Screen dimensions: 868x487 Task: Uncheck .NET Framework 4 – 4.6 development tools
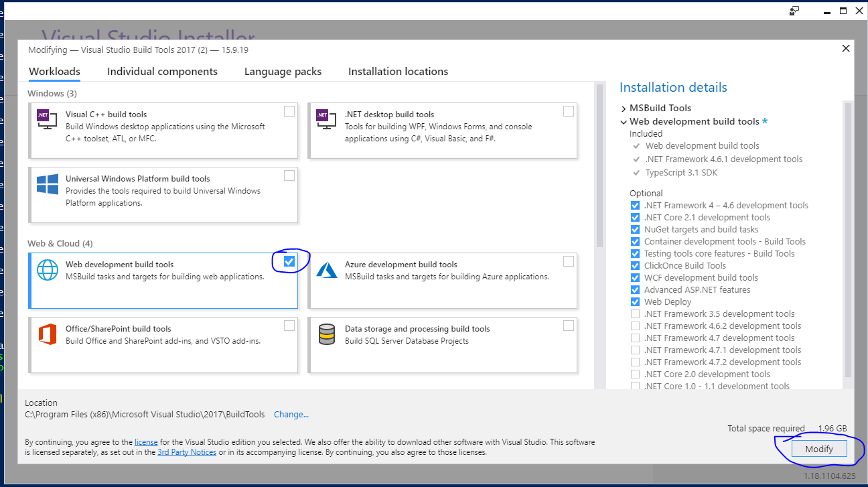[635, 206]
